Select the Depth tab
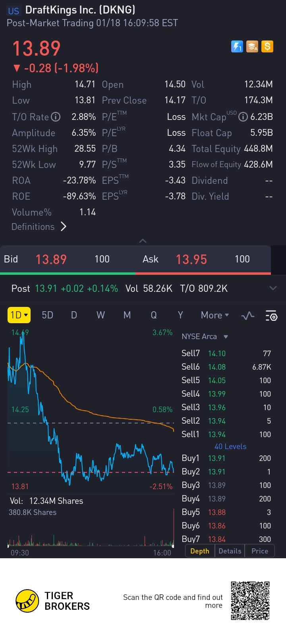 (200, 551)
